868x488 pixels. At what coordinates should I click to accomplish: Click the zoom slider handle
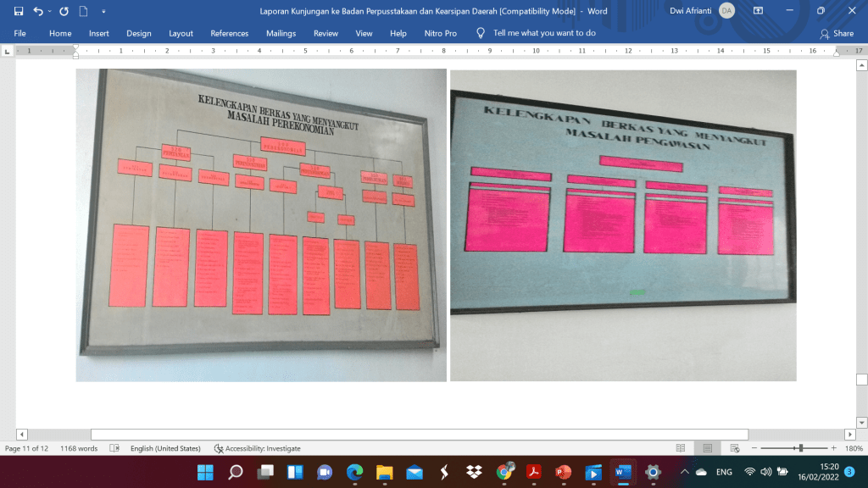pyautogui.click(x=799, y=448)
